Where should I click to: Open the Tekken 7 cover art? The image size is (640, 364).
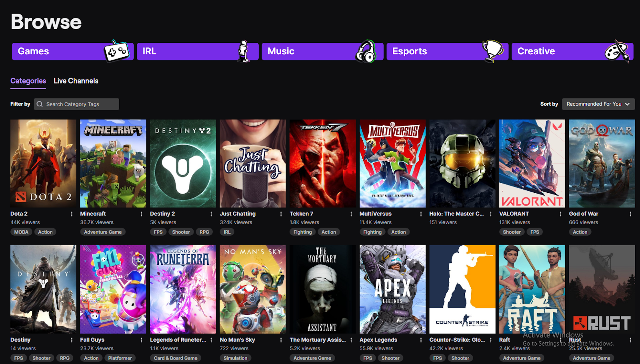[323, 164]
